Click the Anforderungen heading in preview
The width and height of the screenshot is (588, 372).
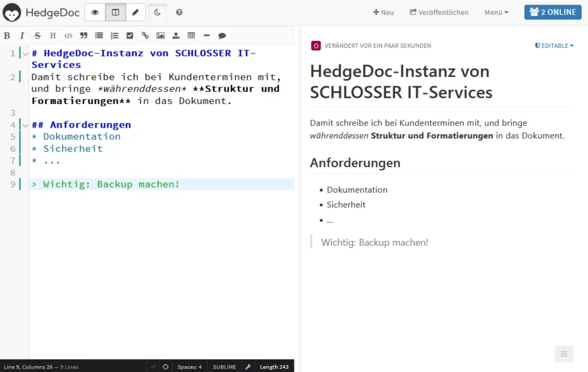click(355, 163)
